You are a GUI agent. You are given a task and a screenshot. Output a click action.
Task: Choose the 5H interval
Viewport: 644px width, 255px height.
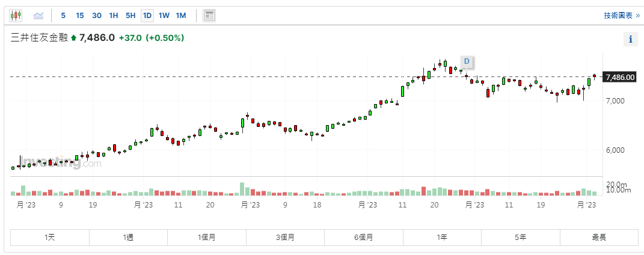pos(130,15)
